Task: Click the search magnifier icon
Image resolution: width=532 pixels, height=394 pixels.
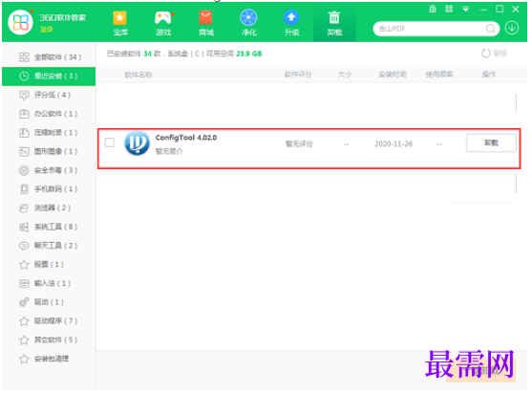Action: [x=490, y=29]
